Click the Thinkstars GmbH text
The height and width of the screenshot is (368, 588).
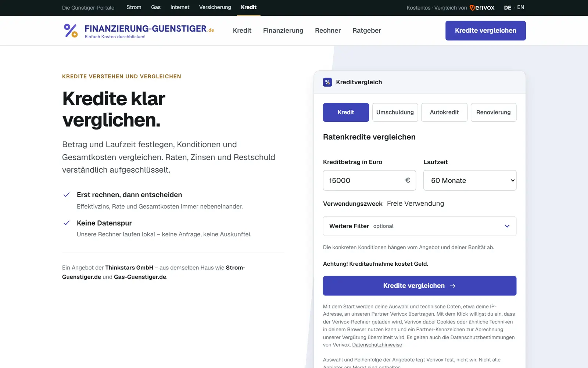point(129,268)
